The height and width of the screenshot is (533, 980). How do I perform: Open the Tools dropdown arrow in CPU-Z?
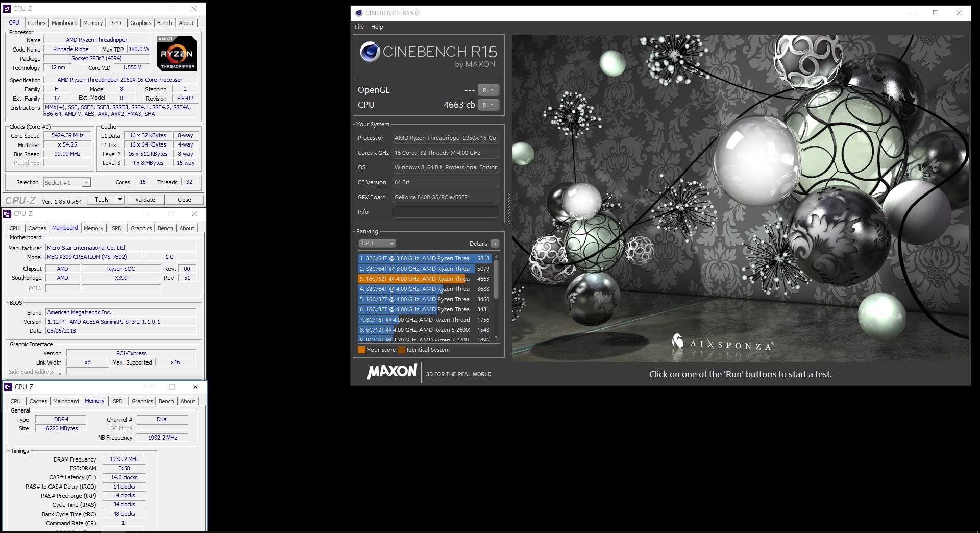[120, 200]
